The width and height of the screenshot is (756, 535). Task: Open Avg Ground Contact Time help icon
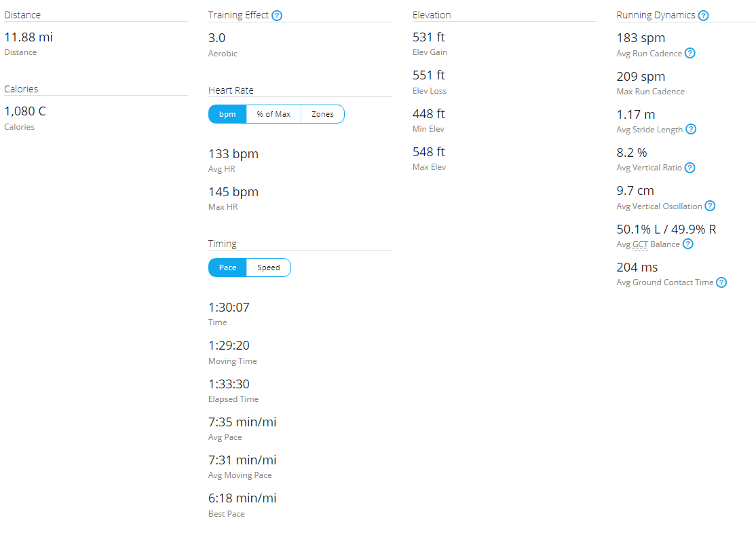pos(721,282)
